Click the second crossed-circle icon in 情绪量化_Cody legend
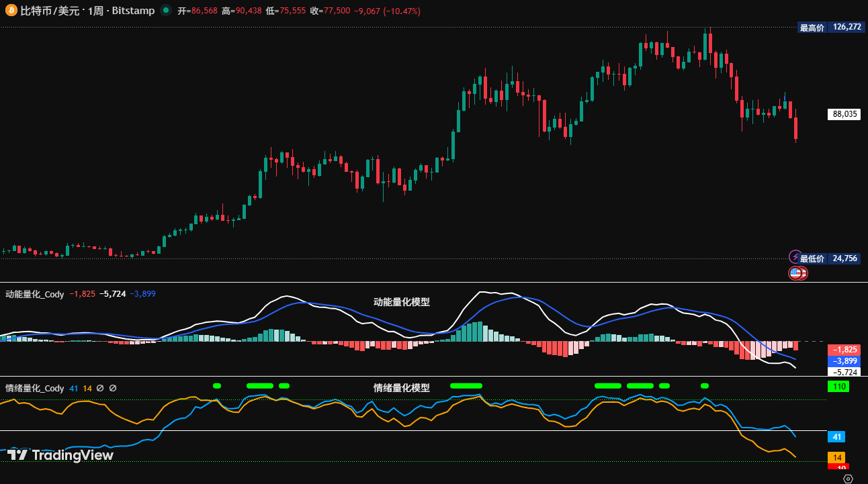 tap(112, 388)
